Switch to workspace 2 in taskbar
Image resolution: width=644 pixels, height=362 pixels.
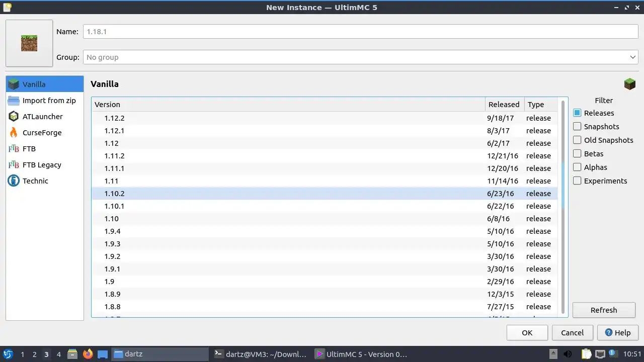(34, 354)
